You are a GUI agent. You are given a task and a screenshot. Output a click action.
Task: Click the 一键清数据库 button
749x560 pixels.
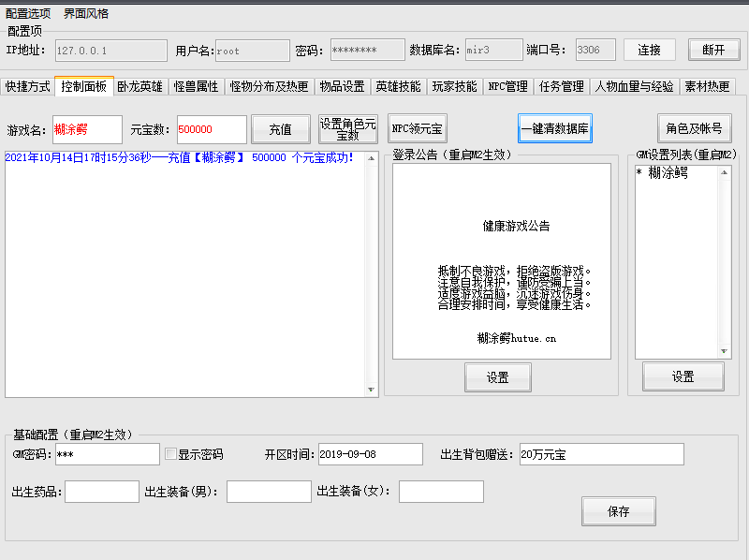554,128
